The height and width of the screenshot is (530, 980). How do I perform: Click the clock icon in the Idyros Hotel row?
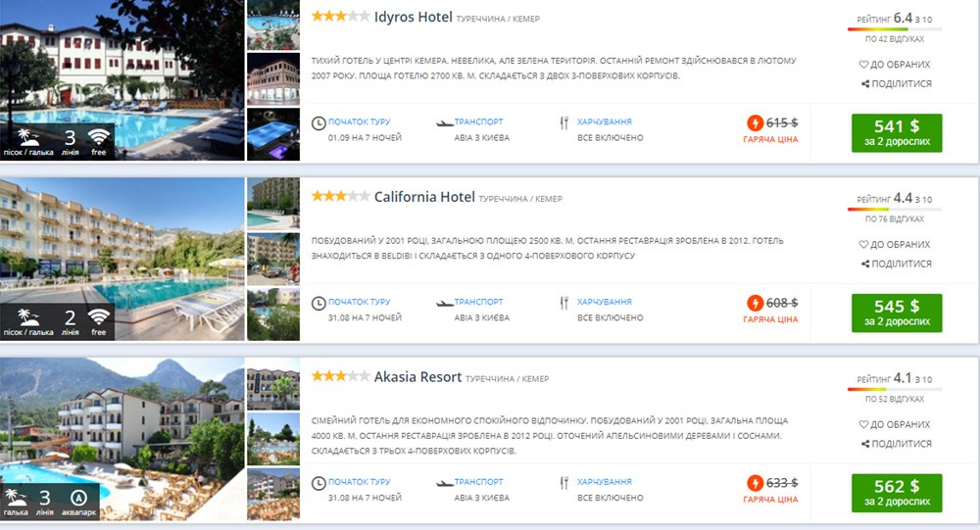[318, 123]
